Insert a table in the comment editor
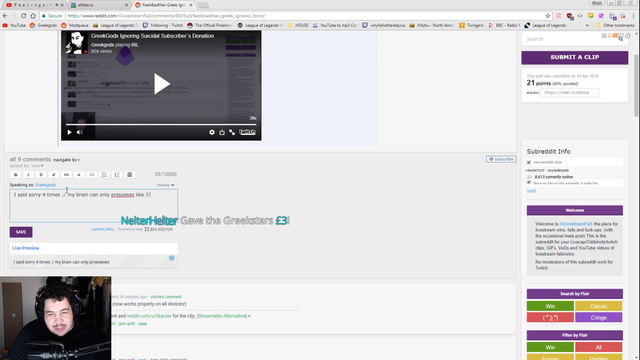This screenshot has width=640, height=360. click(129, 175)
